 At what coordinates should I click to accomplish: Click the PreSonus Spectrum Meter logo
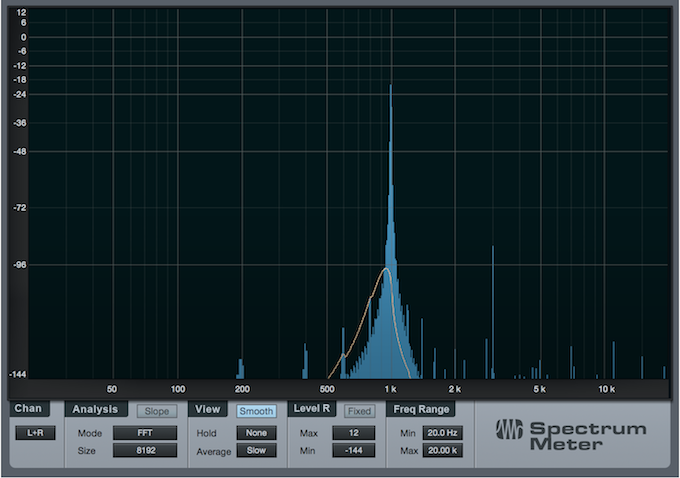coord(571,435)
